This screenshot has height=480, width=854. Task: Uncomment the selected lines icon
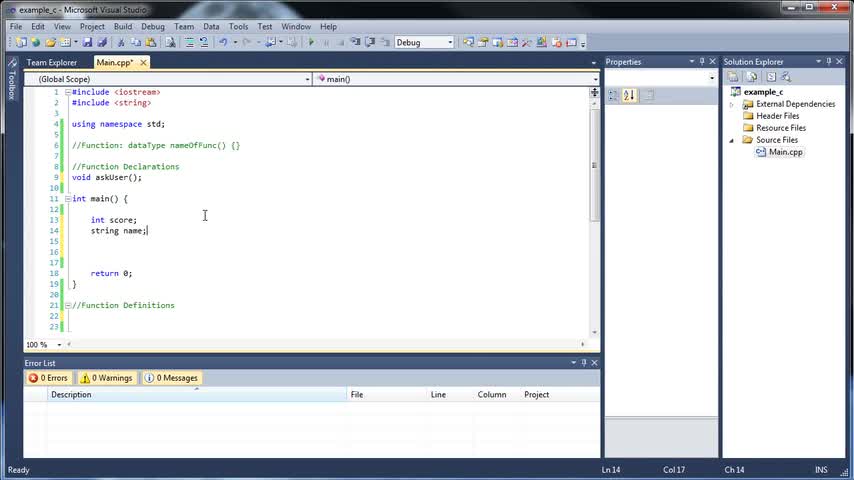point(204,42)
